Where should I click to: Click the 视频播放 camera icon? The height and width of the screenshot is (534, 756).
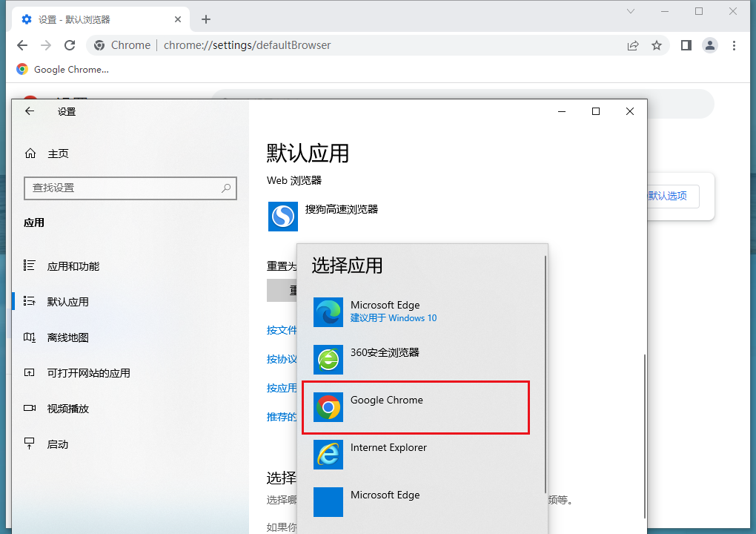point(30,408)
